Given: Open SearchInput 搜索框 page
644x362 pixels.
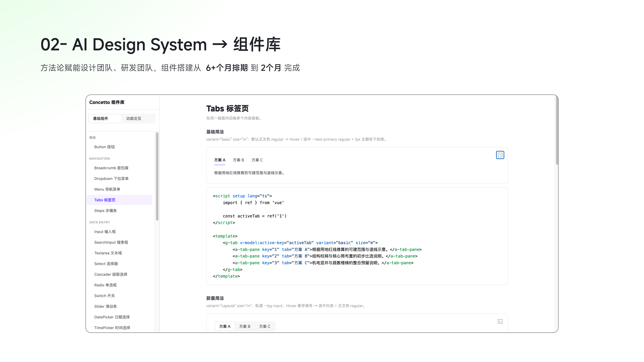Looking at the screenshot, I should coord(120,242).
